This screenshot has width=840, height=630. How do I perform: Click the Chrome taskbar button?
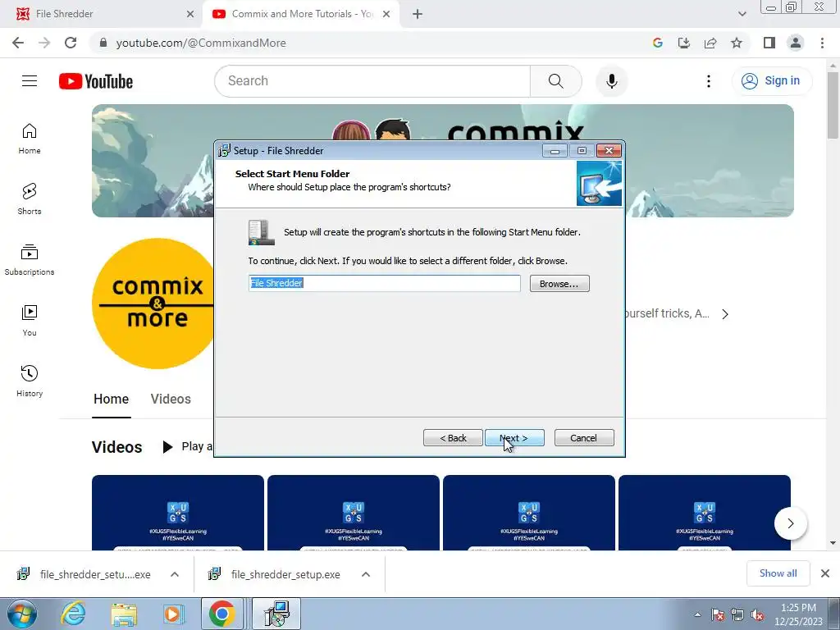click(x=222, y=614)
